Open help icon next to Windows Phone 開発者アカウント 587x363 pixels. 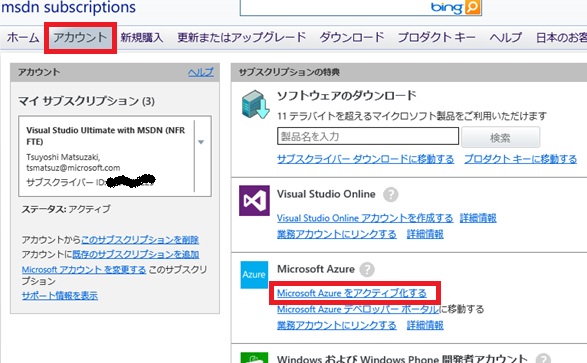tap(543, 359)
